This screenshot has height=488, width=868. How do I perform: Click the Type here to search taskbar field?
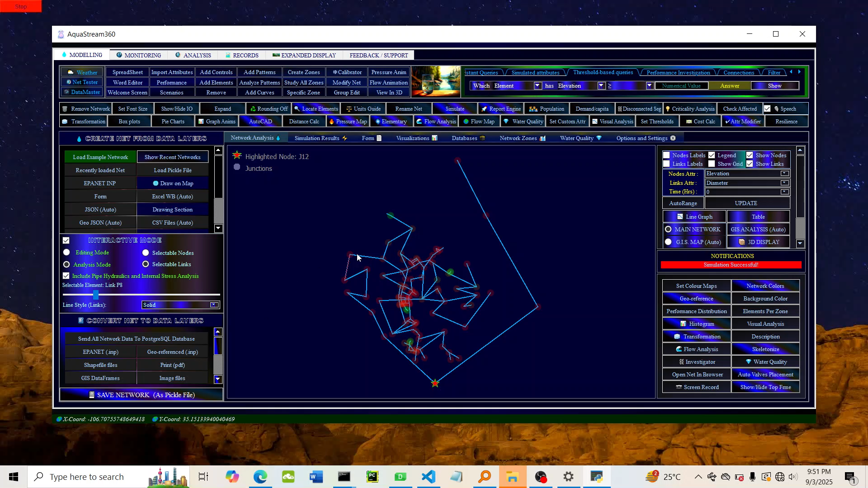click(x=87, y=476)
